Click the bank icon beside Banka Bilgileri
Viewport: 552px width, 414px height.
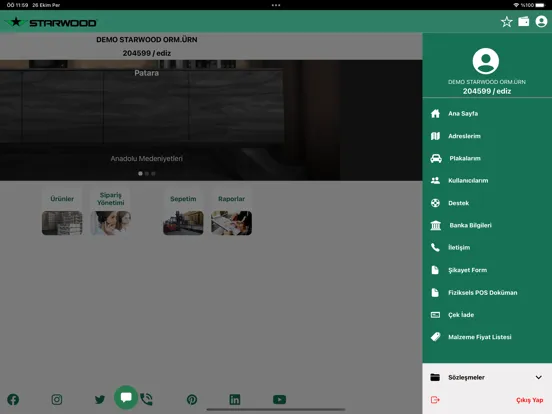tap(436, 225)
